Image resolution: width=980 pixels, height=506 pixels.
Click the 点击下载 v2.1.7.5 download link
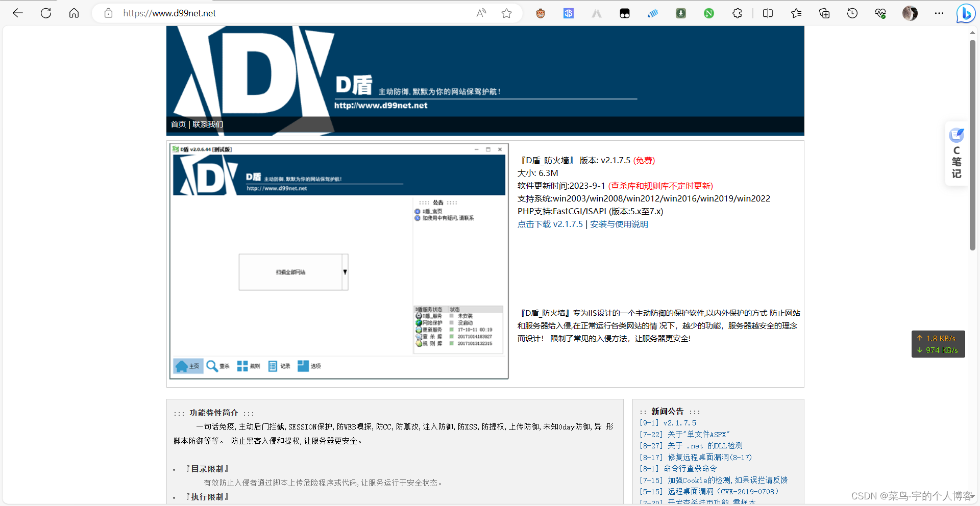click(x=550, y=224)
